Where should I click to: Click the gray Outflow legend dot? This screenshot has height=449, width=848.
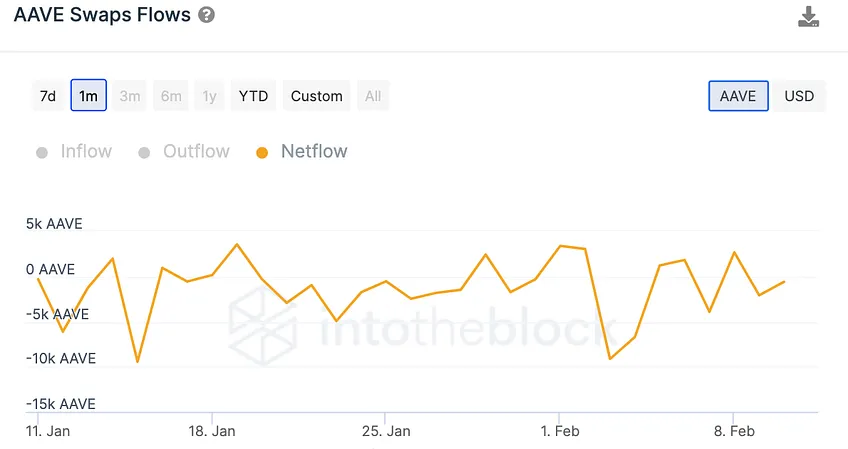pyautogui.click(x=144, y=153)
